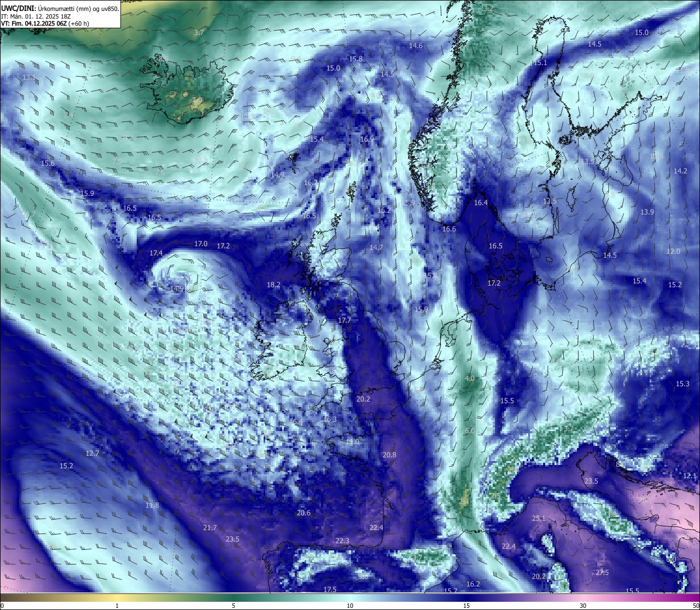Screen dimensions: 700x610
Task: Click the 12.7 value label
Action: 92,453
